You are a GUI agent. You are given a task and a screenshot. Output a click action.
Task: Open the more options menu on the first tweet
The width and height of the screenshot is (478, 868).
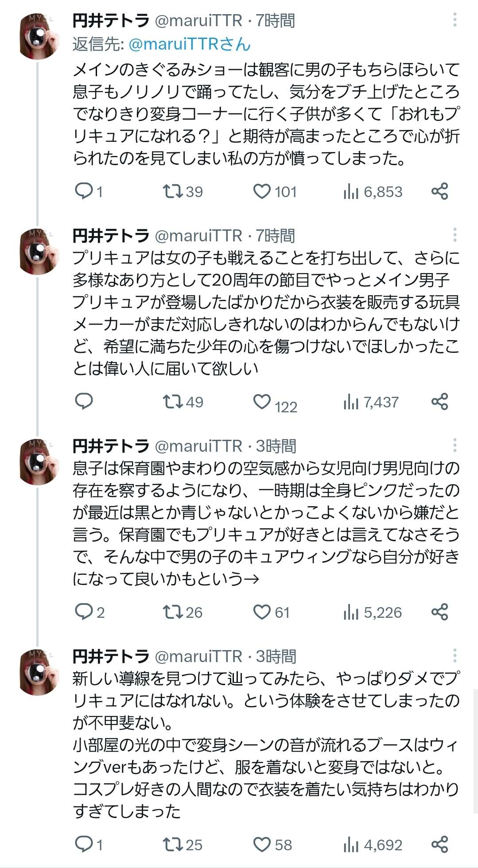[x=455, y=20]
